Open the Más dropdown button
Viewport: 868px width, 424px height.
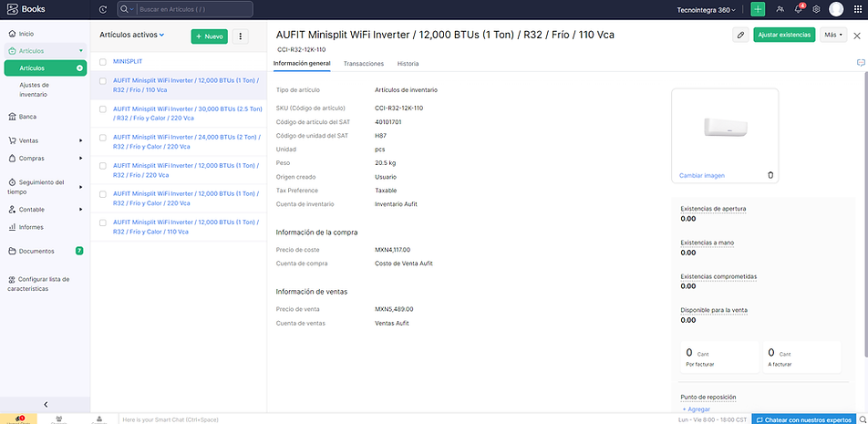833,35
